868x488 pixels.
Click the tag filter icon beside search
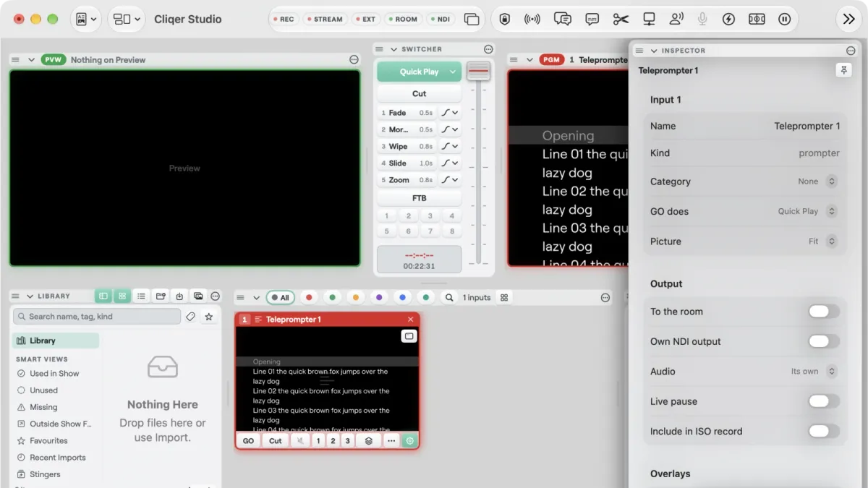(x=190, y=317)
